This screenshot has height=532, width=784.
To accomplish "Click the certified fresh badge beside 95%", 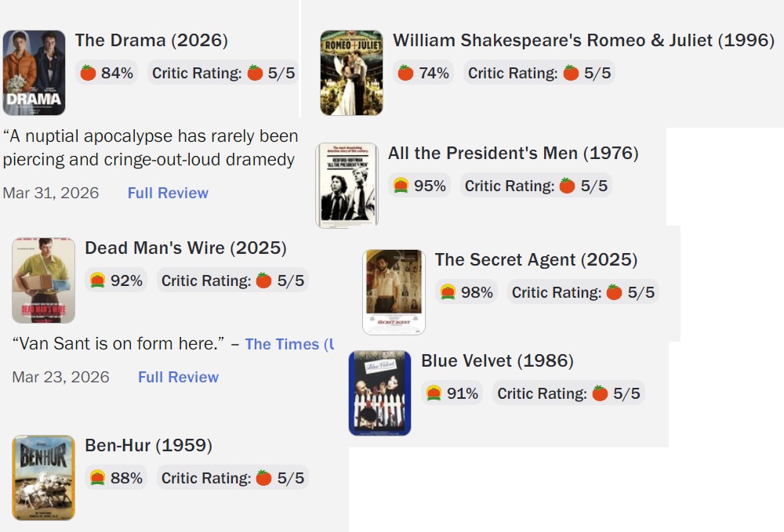I will pyautogui.click(x=401, y=186).
